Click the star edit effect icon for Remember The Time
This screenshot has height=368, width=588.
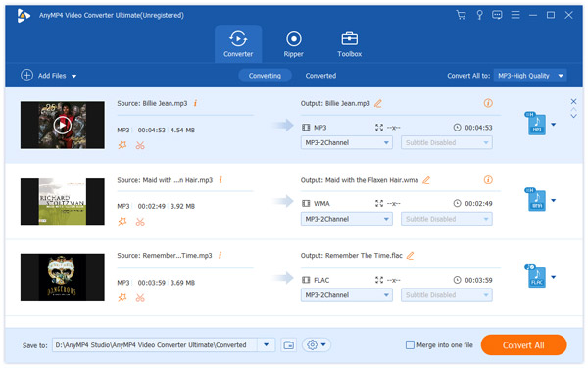coord(122,297)
